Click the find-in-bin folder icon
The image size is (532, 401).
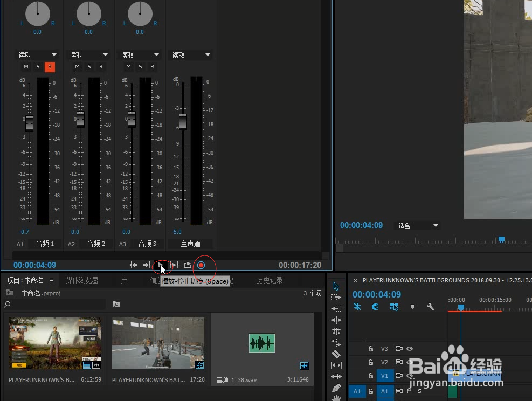116,305
